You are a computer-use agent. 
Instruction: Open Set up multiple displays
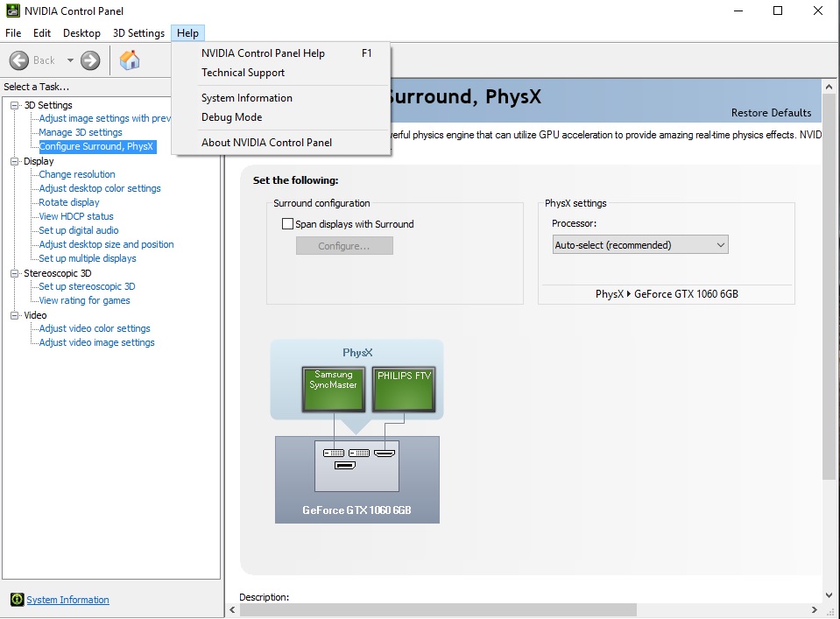[88, 258]
